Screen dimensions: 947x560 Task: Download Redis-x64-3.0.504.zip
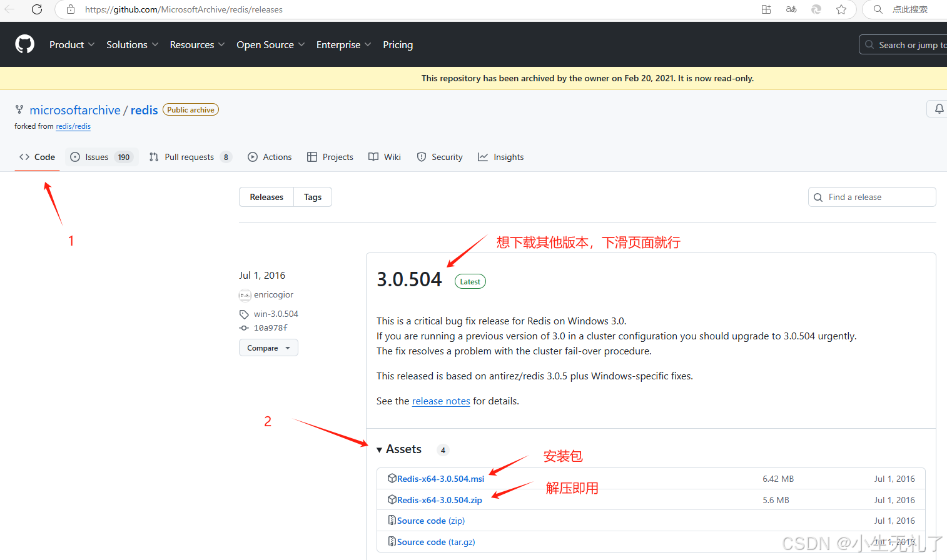click(439, 500)
